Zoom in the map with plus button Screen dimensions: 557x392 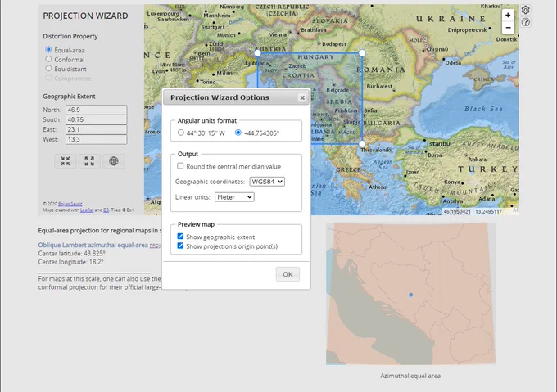tap(508, 15)
